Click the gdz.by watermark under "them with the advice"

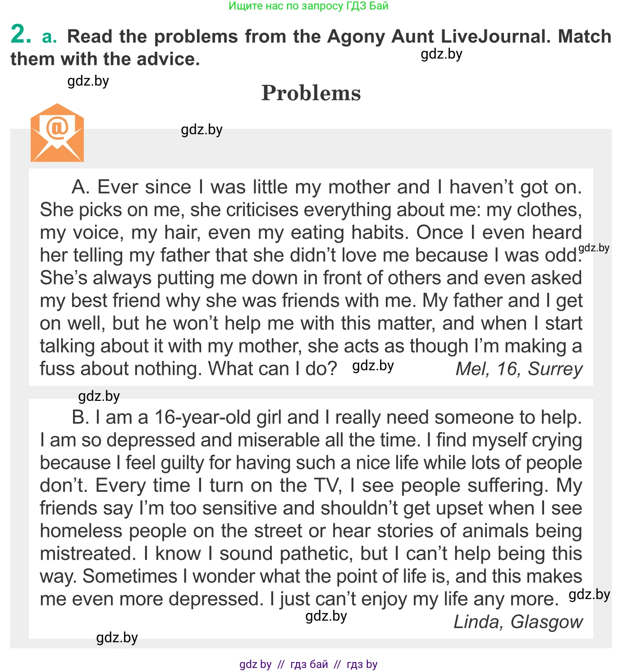point(88,81)
